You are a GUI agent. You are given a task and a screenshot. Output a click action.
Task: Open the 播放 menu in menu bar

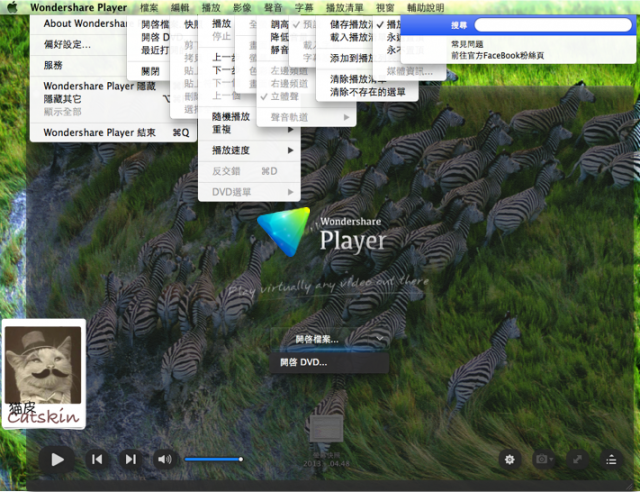point(211,7)
